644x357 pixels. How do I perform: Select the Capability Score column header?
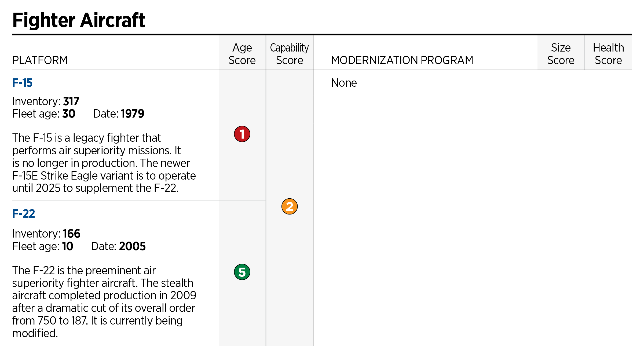pyautogui.click(x=289, y=54)
